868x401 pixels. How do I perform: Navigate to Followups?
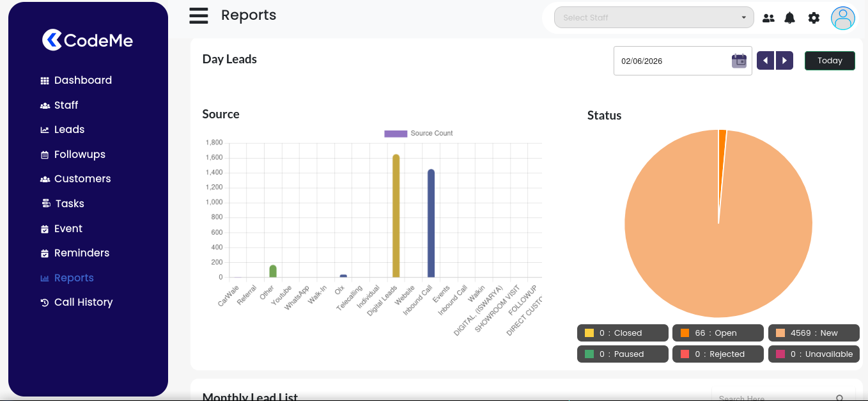tap(80, 154)
